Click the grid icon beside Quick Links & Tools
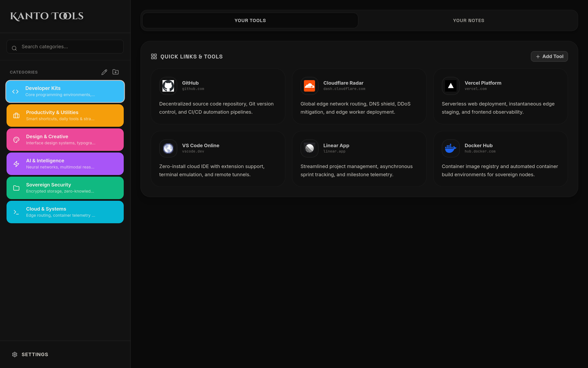588x368 pixels. [154, 56]
